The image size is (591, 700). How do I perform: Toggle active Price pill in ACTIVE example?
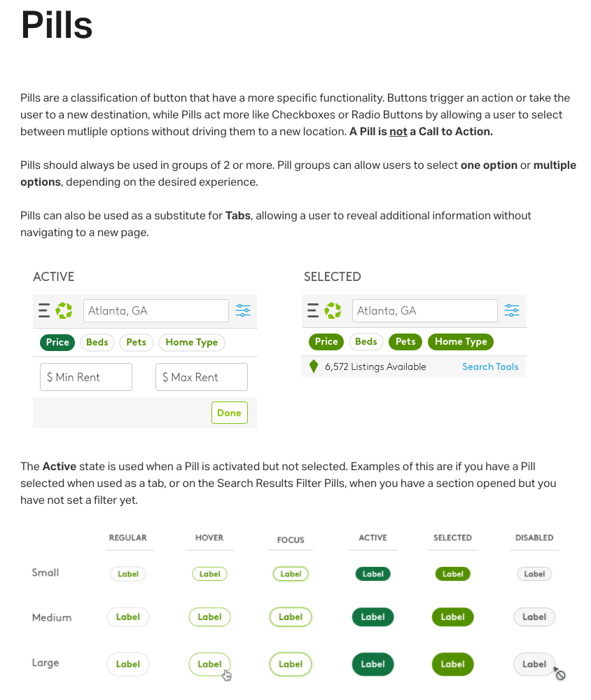pyautogui.click(x=57, y=343)
